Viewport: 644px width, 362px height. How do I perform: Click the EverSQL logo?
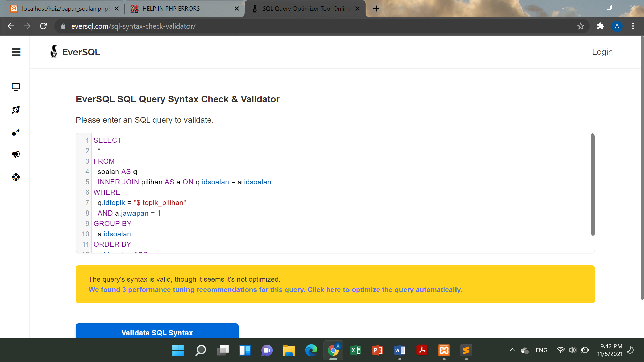pyautogui.click(x=74, y=52)
